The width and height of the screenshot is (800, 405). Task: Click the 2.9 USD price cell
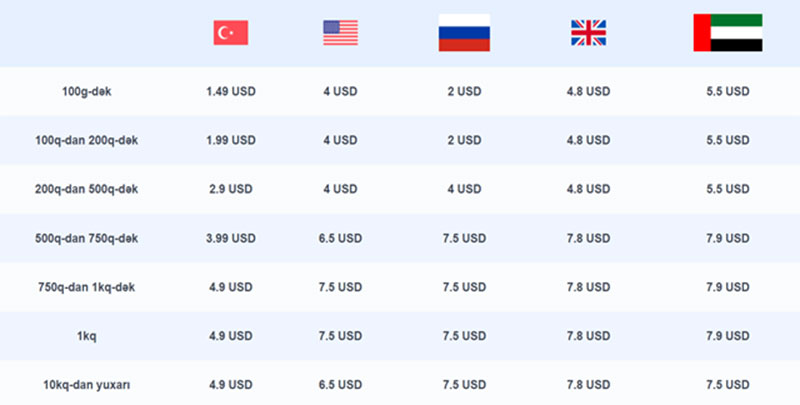[x=231, y=189]
